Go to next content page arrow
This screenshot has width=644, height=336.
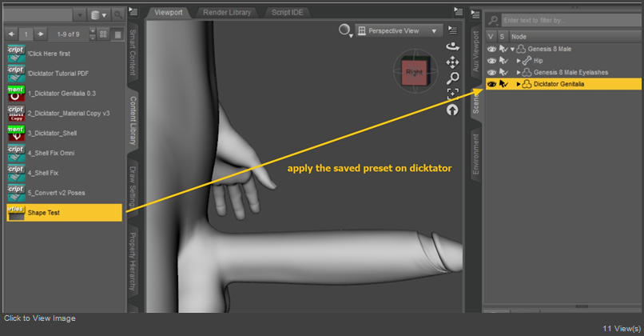point(40,34)
